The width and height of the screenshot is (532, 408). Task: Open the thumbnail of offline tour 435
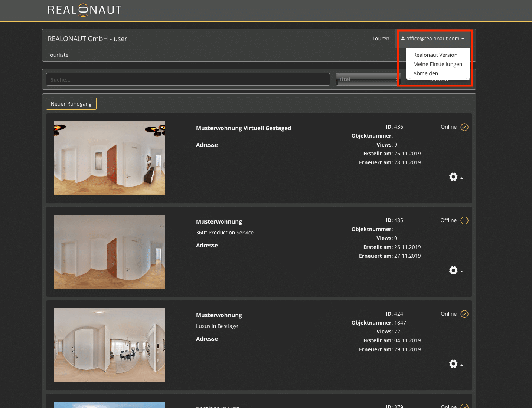click(110, 252)
